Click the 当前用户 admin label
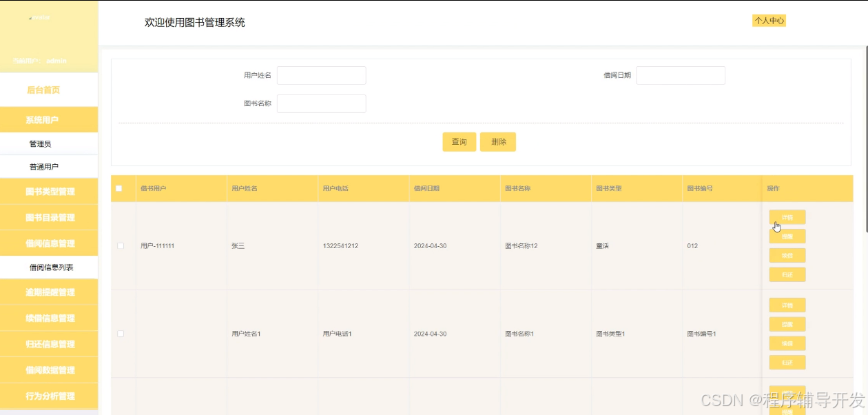Viewport: 868px width, 415px height. (x=39, y=61)
